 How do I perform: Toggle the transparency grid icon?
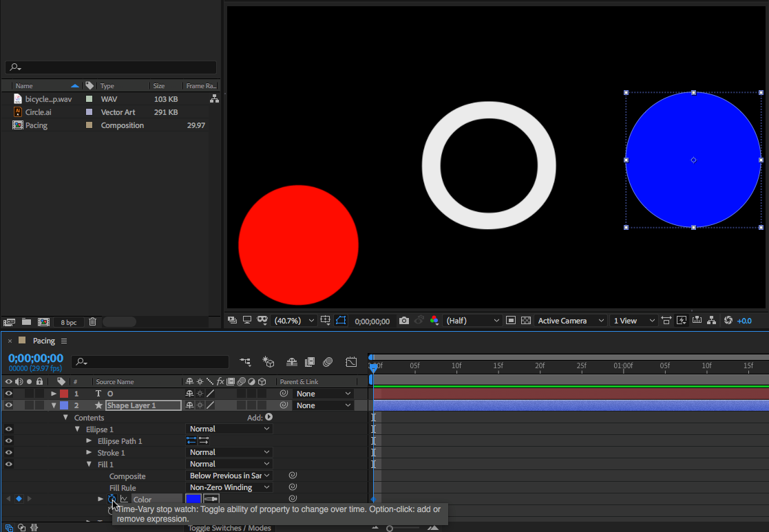click(526, 321)
